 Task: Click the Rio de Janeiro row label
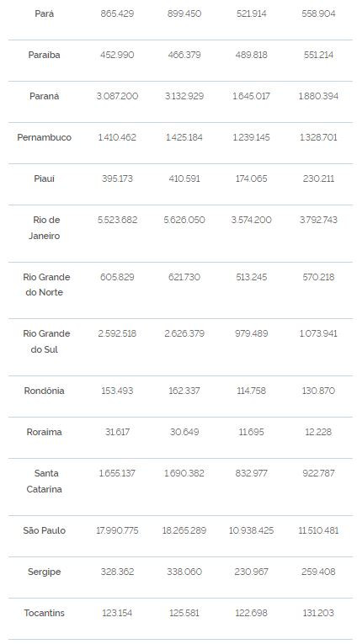coord(44,227)
